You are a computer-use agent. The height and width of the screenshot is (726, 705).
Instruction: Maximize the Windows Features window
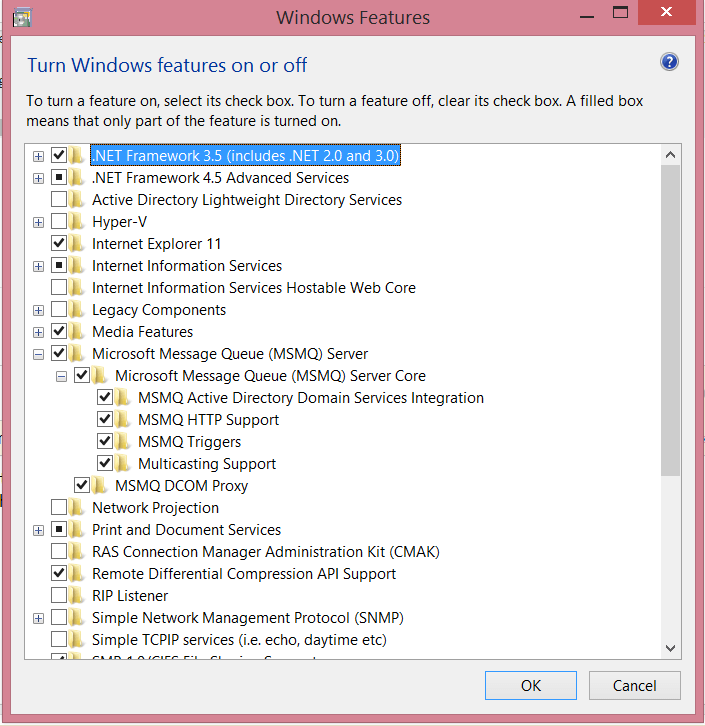pyautogui.click(x=620, y=13)
